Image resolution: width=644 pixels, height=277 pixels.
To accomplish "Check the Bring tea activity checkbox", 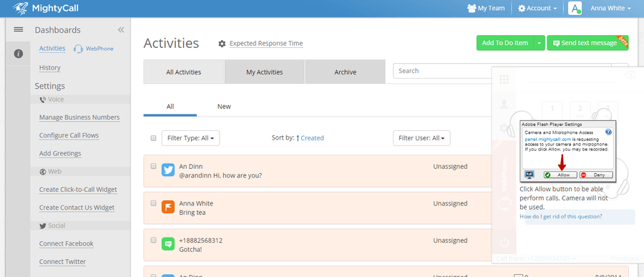I will point(153,203).
